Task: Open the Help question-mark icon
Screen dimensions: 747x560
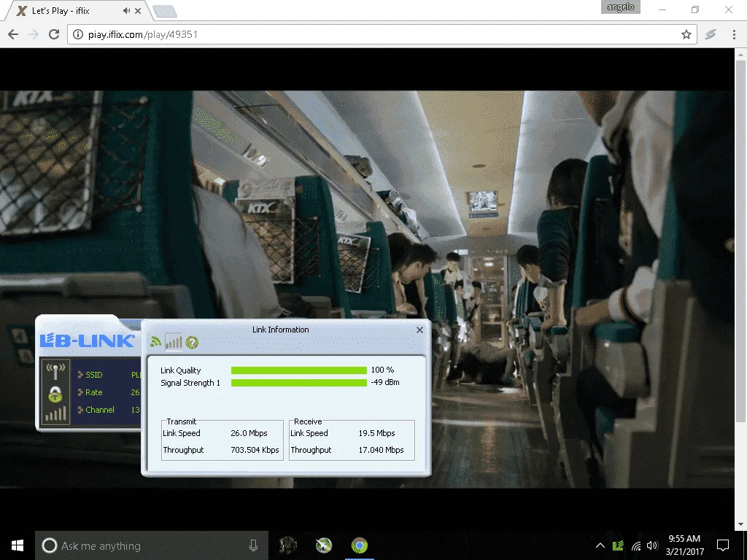Action: tap(192, 342)
